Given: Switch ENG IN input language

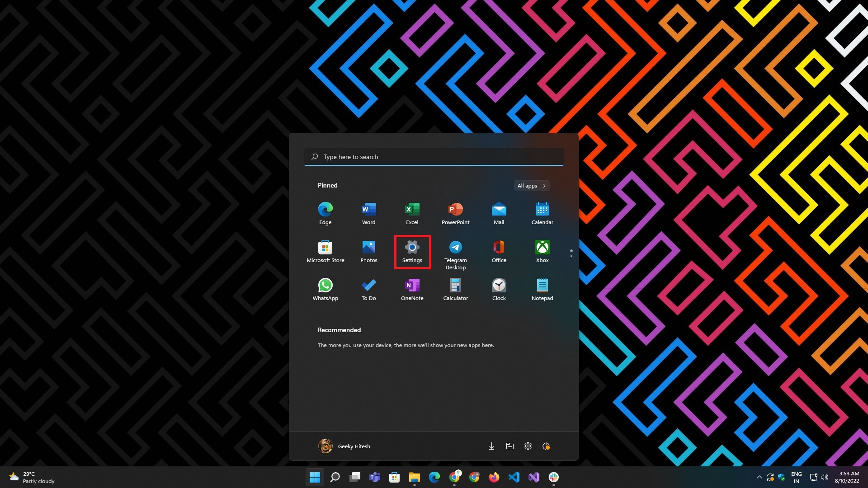Looking at the screenshot, I should click(796, 477).
